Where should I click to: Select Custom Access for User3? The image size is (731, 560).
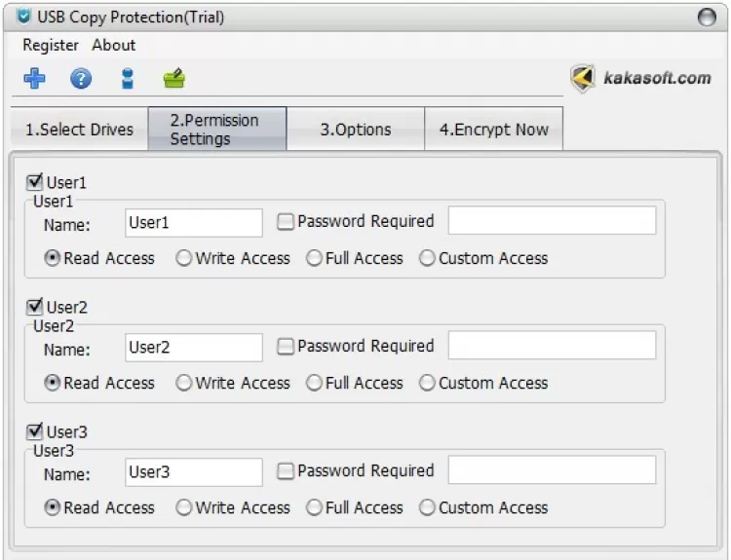(427, 508)
